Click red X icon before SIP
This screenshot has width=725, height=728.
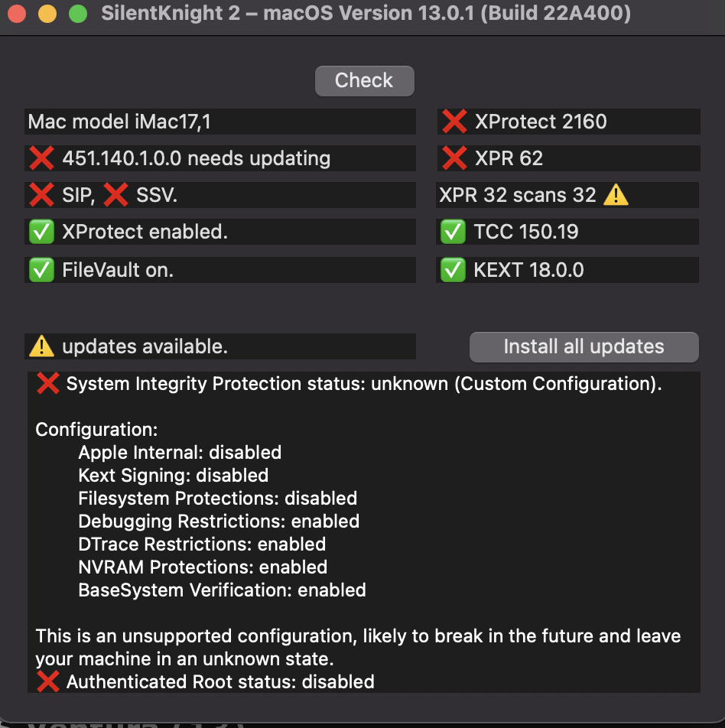41,195
